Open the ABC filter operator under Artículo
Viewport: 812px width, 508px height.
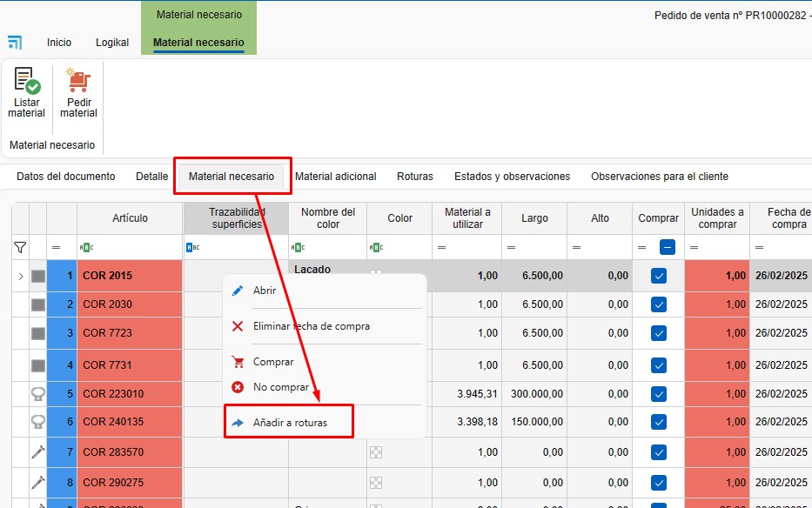pos(86,248)
